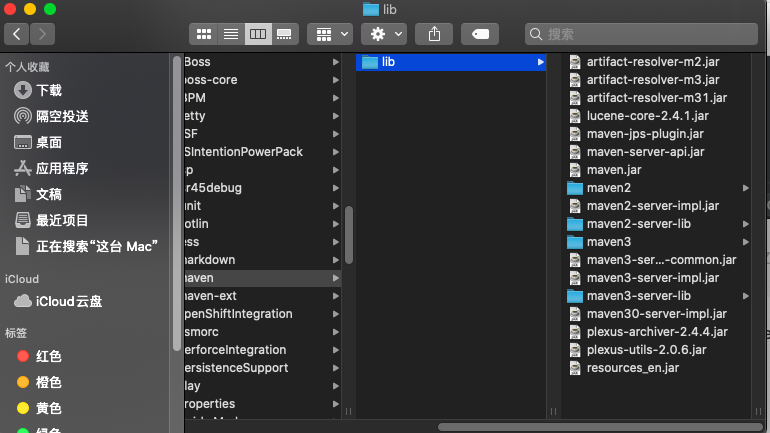Select the 橙色 orange tag

(x=39, y=382)
